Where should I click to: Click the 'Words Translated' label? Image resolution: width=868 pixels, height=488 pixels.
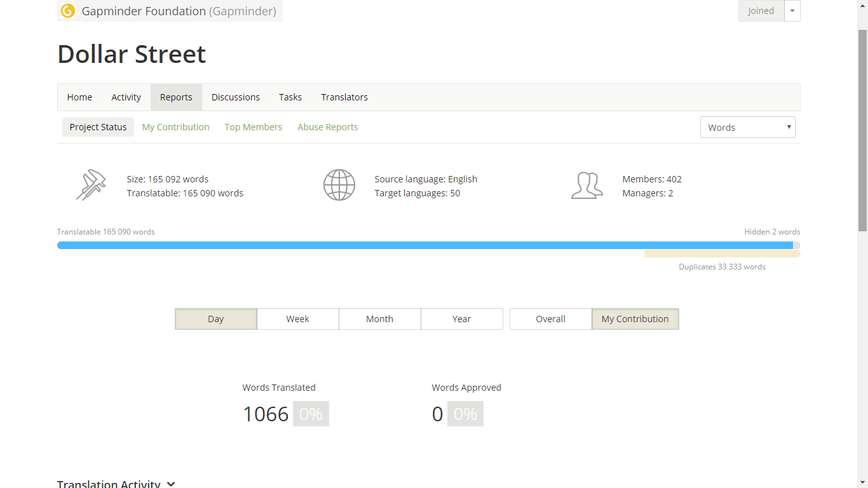(279, 388)
